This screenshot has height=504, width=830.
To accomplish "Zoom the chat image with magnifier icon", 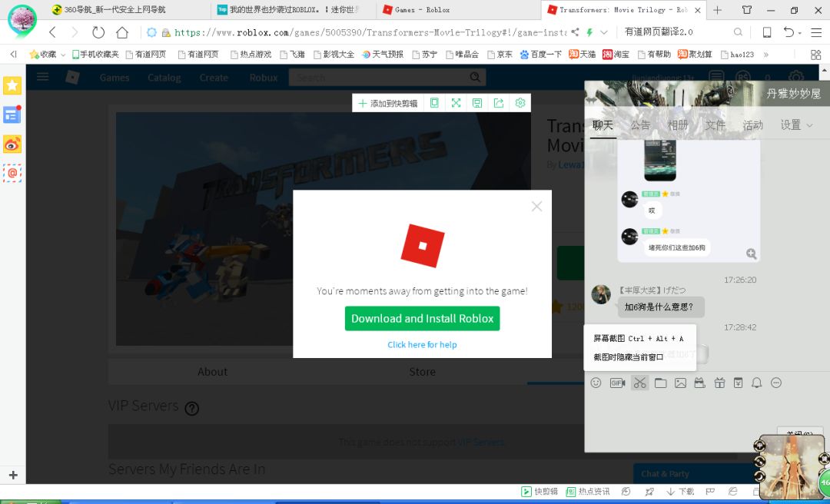I will tap(751, 254).
